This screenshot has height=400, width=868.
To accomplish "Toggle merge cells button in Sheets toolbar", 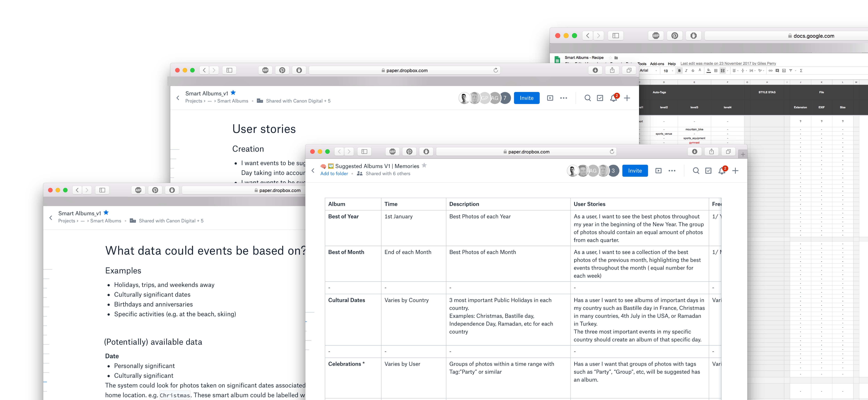I will coord(723,71).
